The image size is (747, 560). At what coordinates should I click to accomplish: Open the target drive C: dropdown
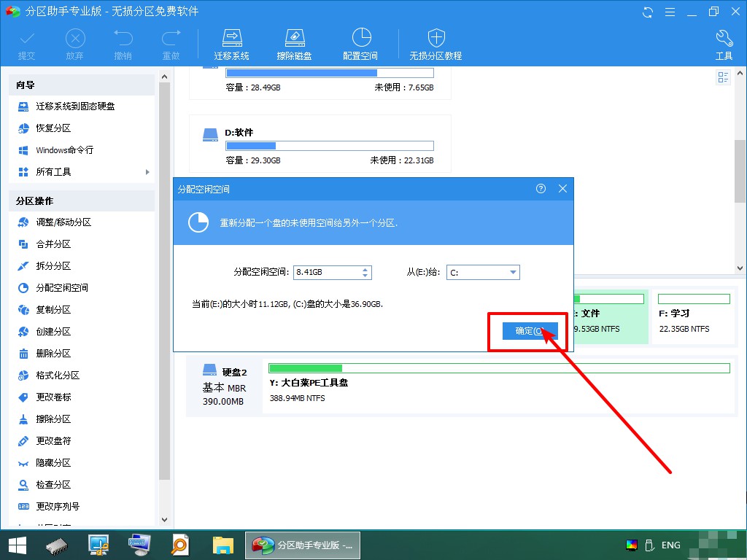[x=483, y=273]
